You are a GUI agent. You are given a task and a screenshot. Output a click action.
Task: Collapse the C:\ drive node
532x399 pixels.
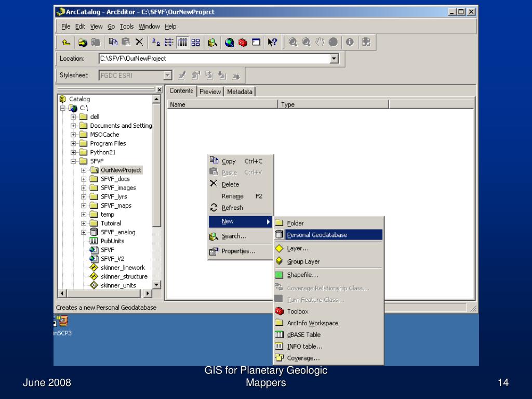point(63,108)
